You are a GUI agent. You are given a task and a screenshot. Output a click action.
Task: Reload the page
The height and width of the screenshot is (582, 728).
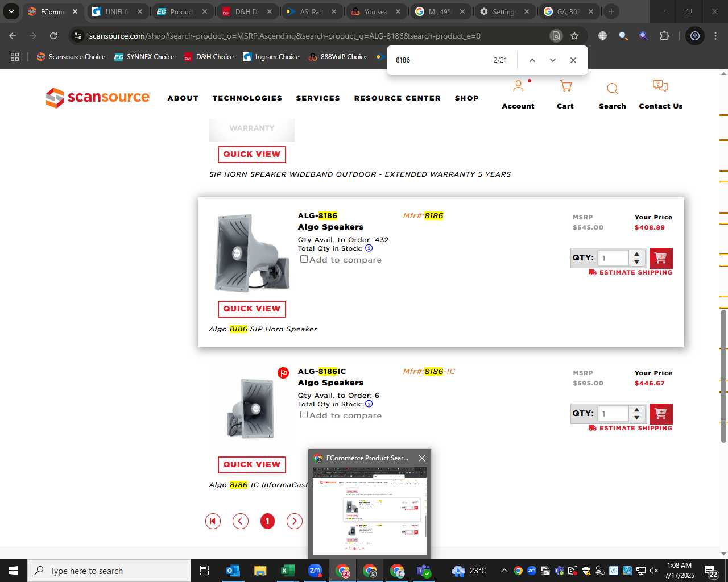coord(53,36)
